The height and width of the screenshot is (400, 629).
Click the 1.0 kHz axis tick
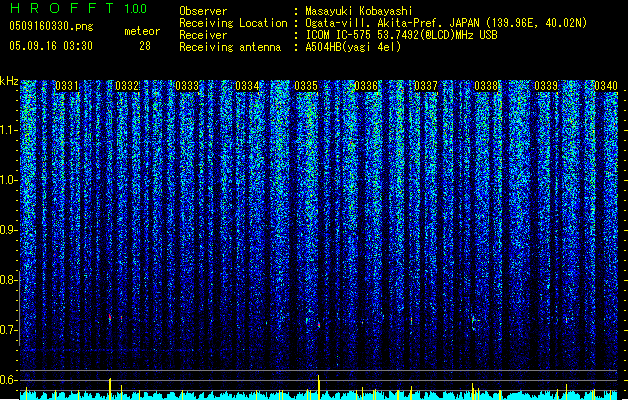pyautogui.click(x=9, y=180)
